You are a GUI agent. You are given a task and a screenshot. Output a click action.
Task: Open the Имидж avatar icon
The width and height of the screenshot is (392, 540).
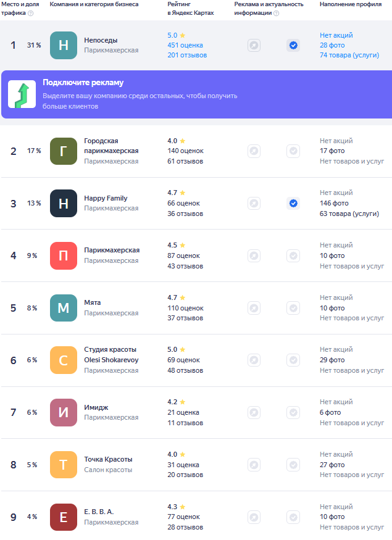pyautogui.click(x=64, y=412)
